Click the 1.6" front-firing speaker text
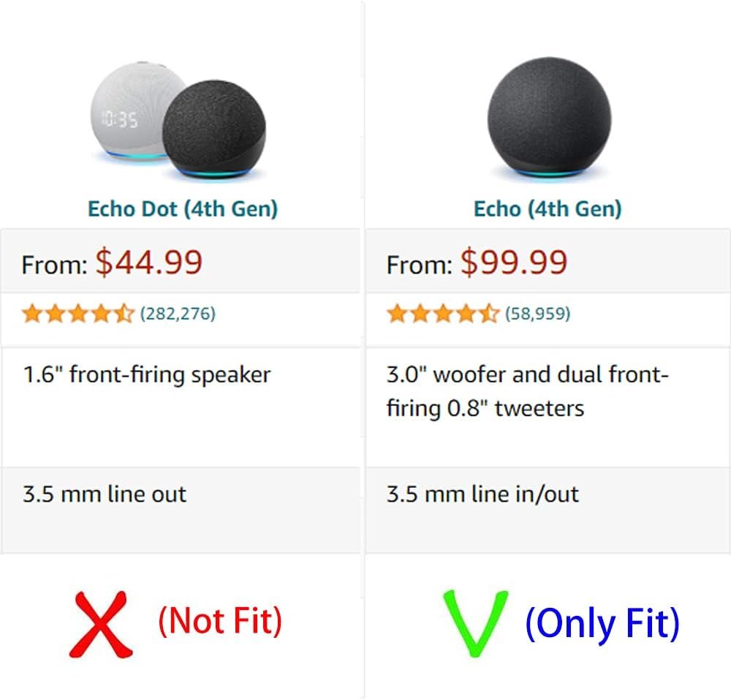This screenshot has height=700, width=731. click(x=146, y=375)
